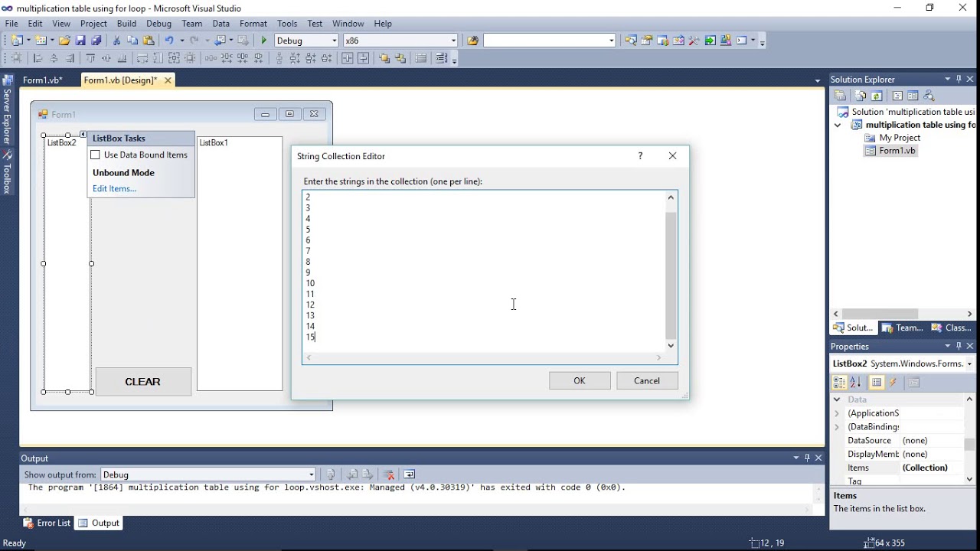Select My Project in Solution Explorer
Viewport: 980px width, 551px height.
[900, 138]
